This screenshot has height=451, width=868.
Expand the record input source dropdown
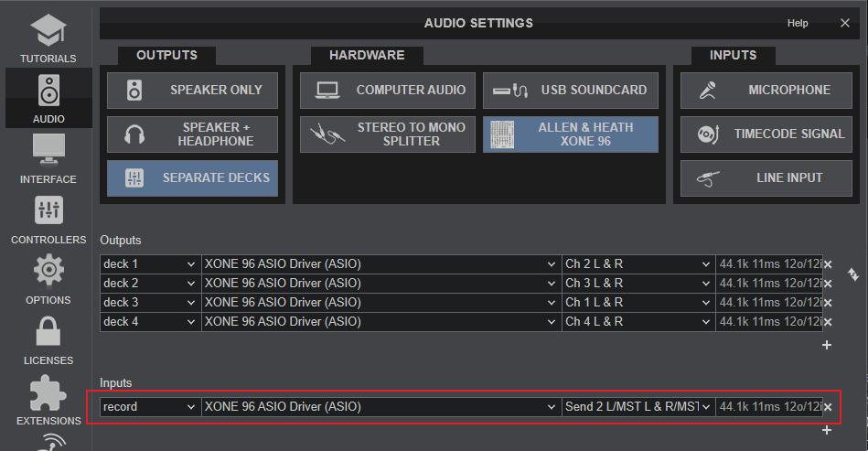[x=150, y=407]
